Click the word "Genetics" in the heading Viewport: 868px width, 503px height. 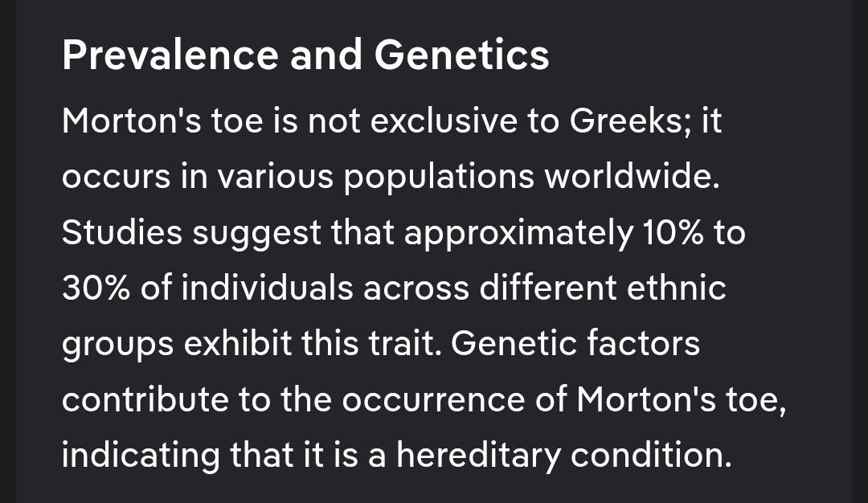(461, 55)
